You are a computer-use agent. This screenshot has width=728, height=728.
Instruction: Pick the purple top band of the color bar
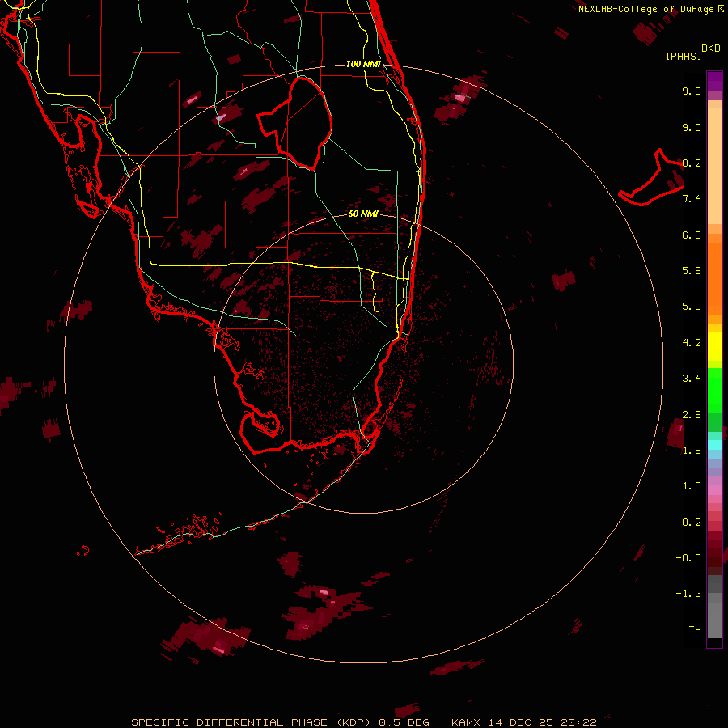714,81
